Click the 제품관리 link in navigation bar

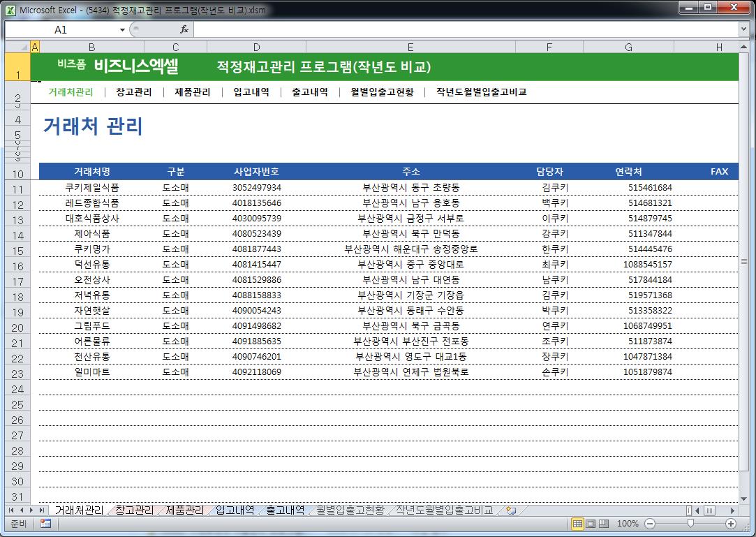192,92
